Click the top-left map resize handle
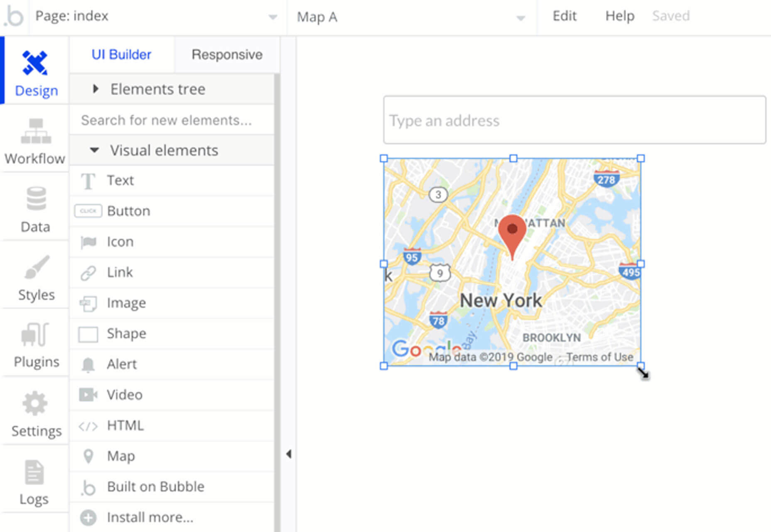The image size is (771, 532). click(x=384, y=158)
